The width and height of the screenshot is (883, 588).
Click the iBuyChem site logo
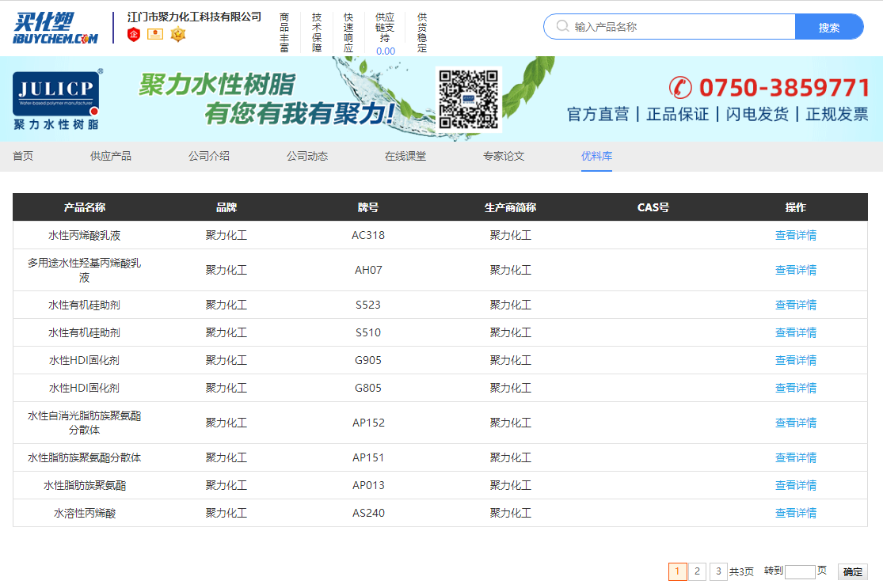tap(55, 28)
